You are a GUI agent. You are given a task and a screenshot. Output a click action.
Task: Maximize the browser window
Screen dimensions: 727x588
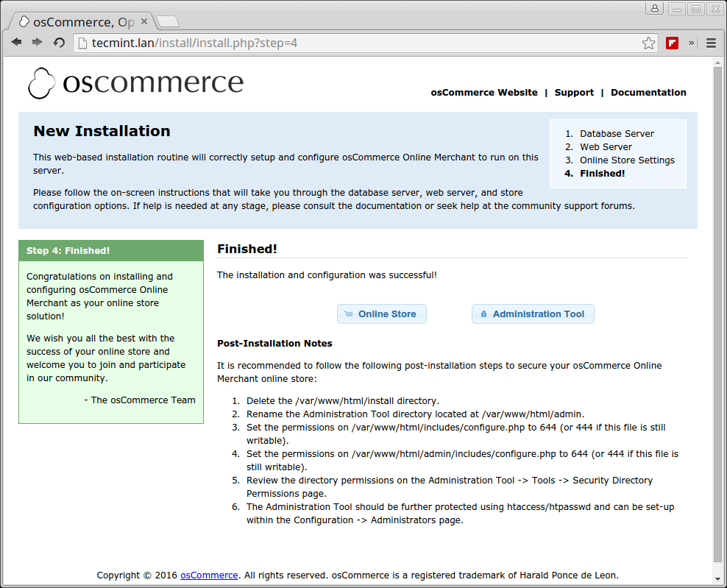click(x=696, y=9)
